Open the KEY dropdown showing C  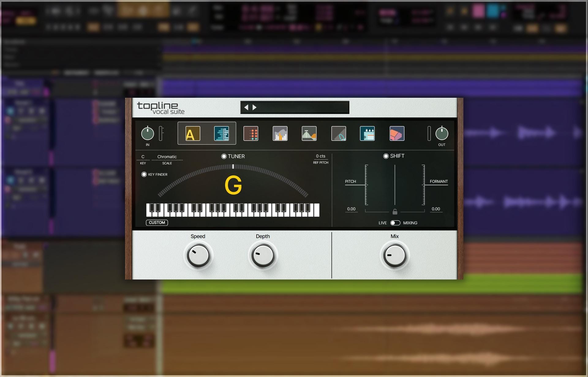point(143,157)
